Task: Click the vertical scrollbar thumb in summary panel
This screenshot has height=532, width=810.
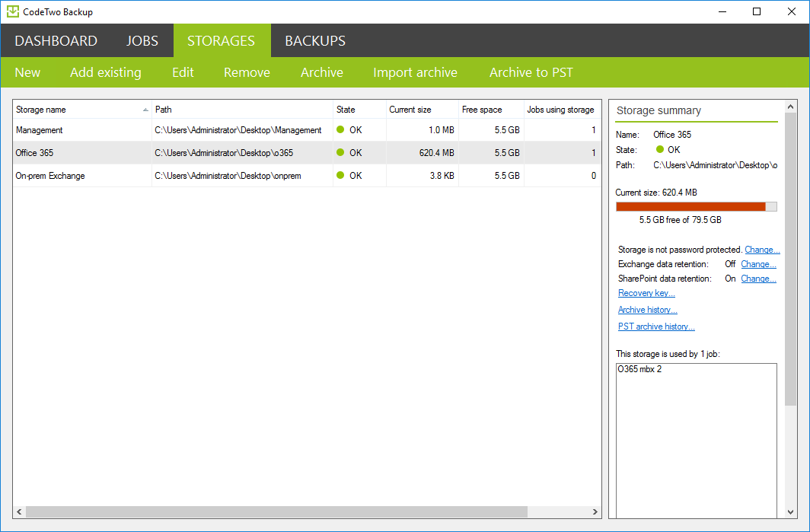Action: tap(790, 260)
